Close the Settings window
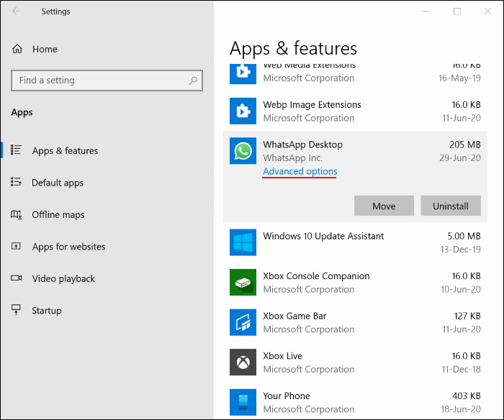Viewport: 504px width, 420px height. point(487,12)
